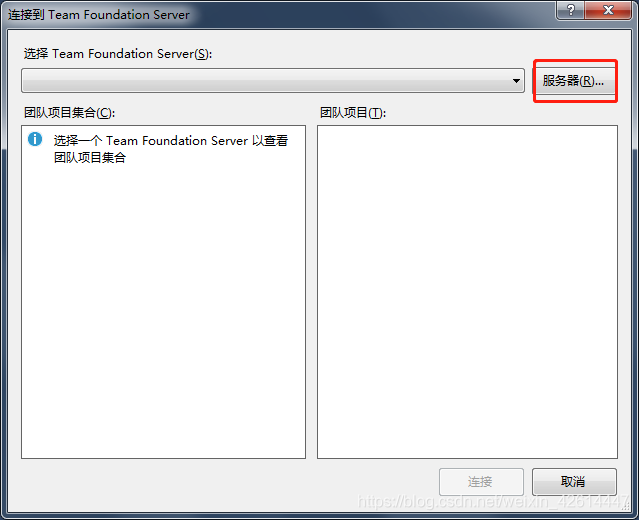Click the resize grip in dialog corner
This screenshot has width=639, height=520.
(x=626, y=506)
